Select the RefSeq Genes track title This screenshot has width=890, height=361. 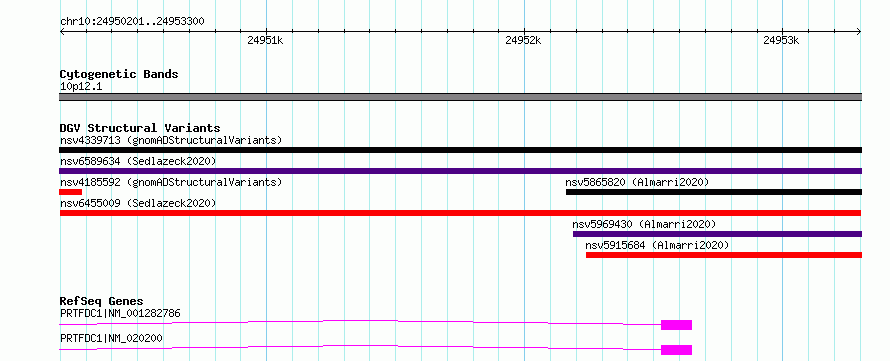click(x=102, y=301)
